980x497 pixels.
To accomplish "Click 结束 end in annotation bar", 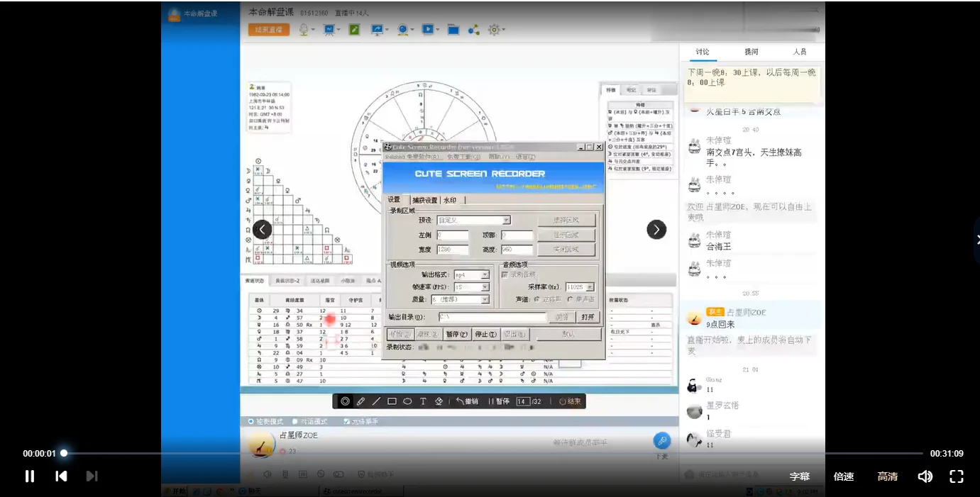I will click(570, 401).
